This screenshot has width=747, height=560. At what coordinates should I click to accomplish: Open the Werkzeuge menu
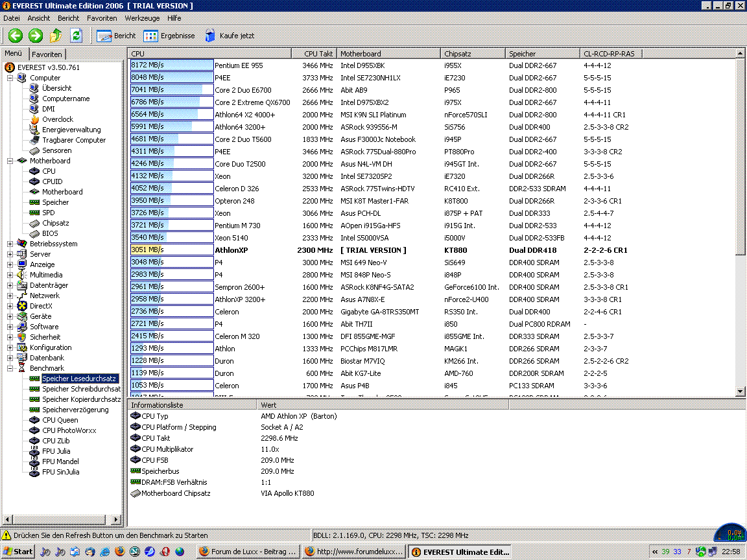[x=142, y=18]
